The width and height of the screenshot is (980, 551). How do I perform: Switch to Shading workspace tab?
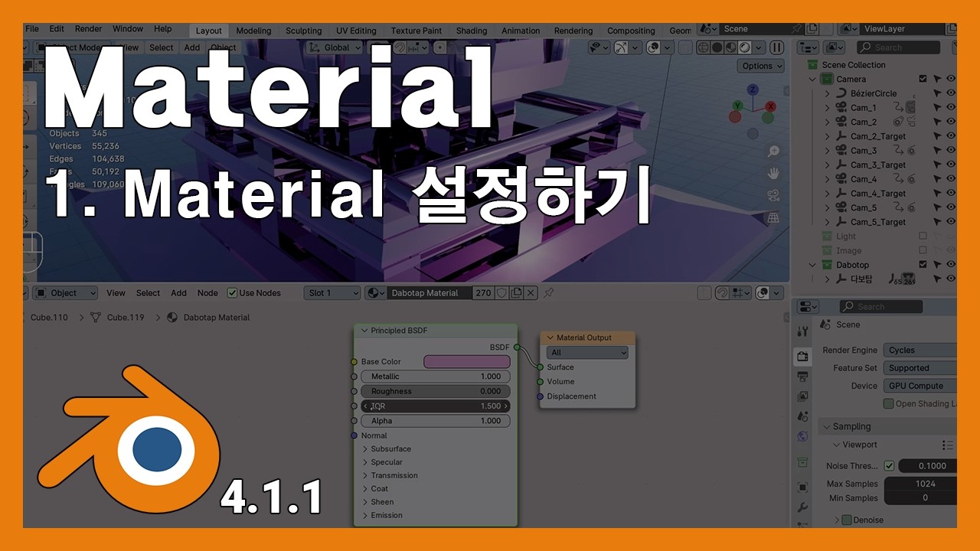click(472, 31)
